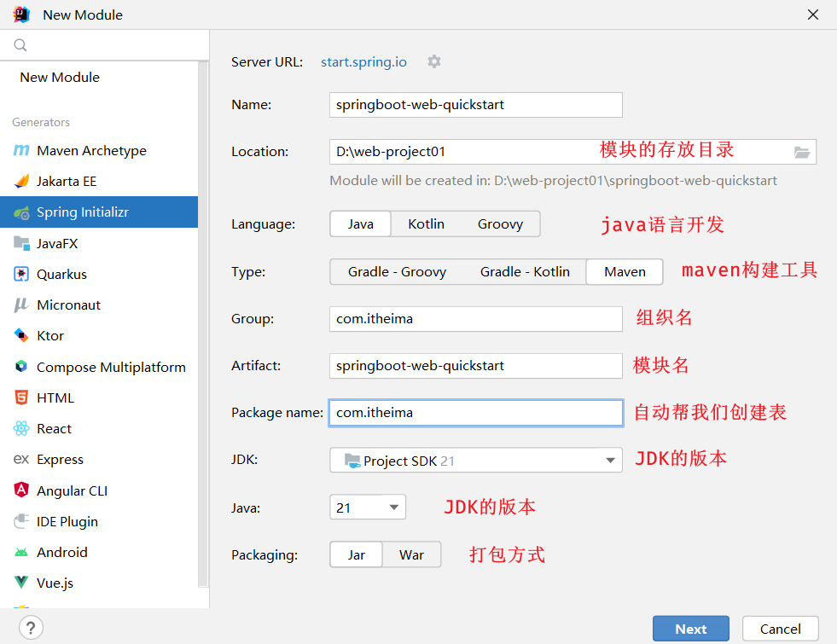Open help with question mark button
Screen dimensions: 837x644
[31, 628]
